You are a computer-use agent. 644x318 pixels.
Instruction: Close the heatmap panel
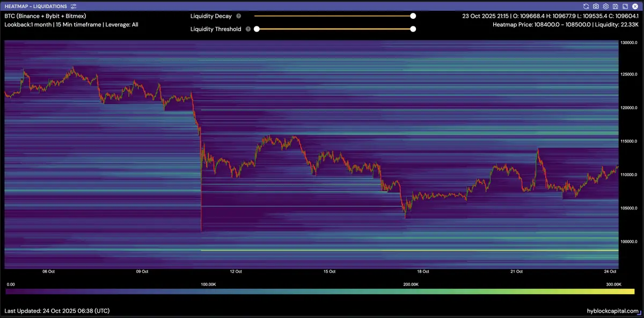(x=634, y=6)
